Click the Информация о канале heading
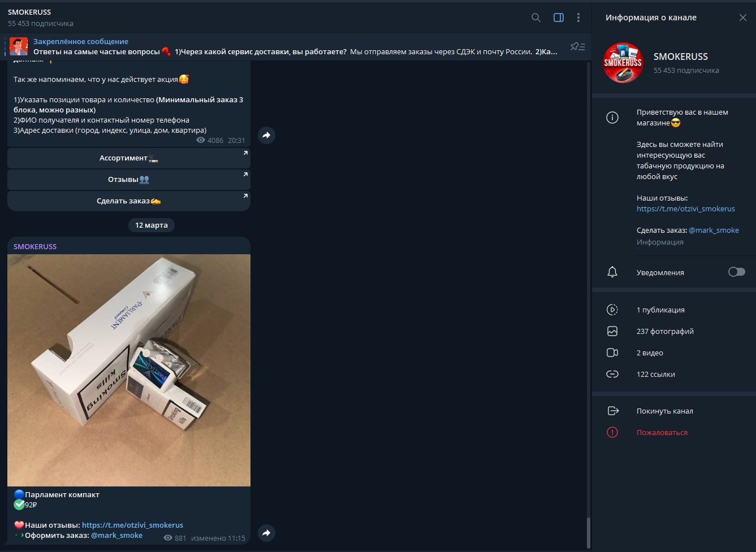This screenshot has width=756, height=552. (651, 18)
